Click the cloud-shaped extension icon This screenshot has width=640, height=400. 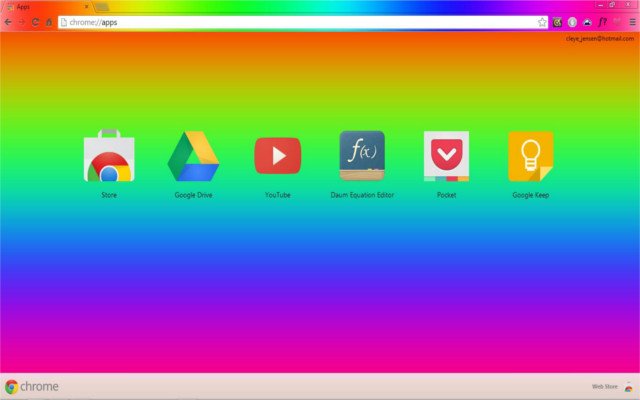pos(587,22)
